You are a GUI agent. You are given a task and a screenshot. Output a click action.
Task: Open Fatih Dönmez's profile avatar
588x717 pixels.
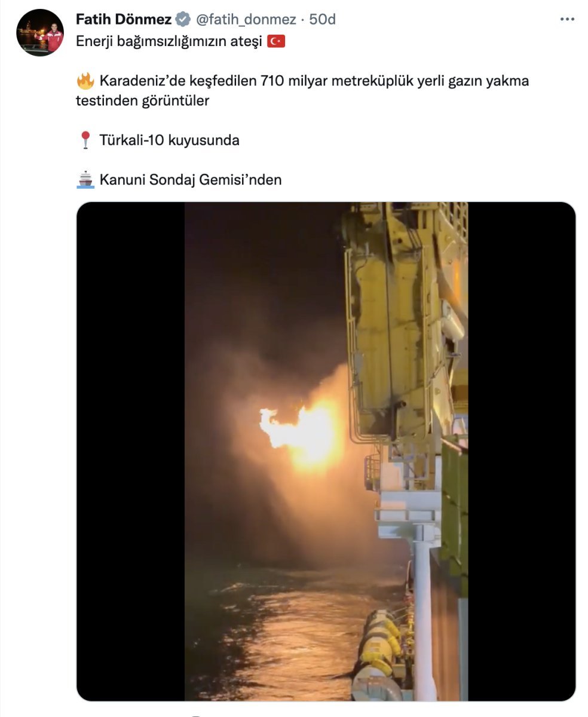[x=40, y=33]
